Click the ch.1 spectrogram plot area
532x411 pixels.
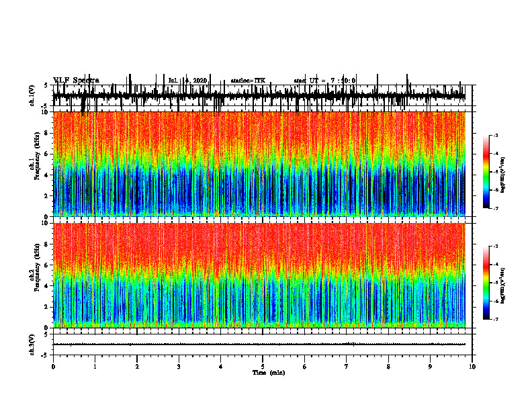pyautogui.click(x=259, y=164)
